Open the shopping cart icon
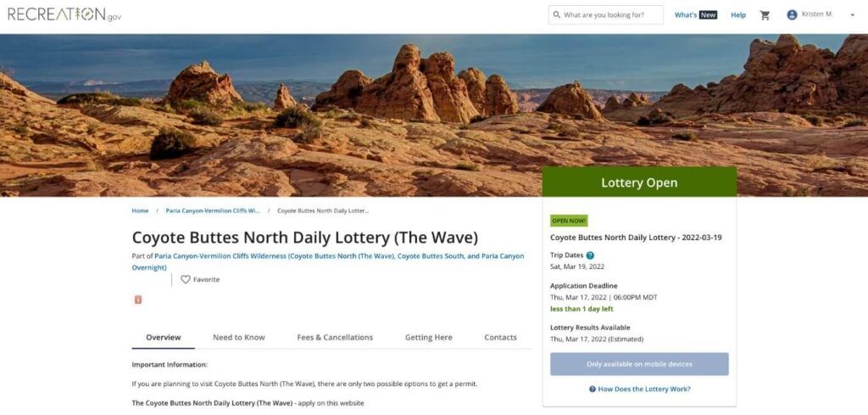868x415 pixels. (765, 15)
